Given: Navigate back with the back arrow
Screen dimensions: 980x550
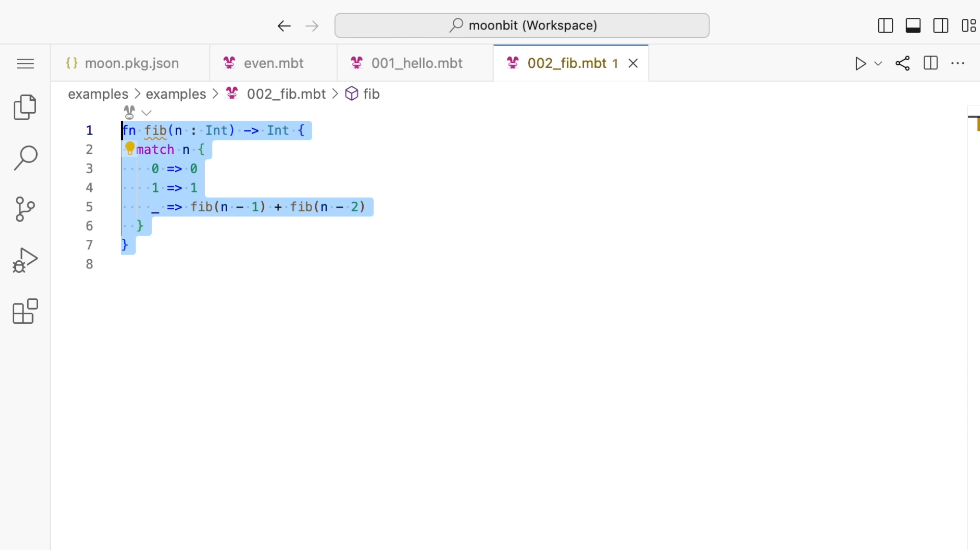Looking at the screenshot, I should [x=284, y=25].
